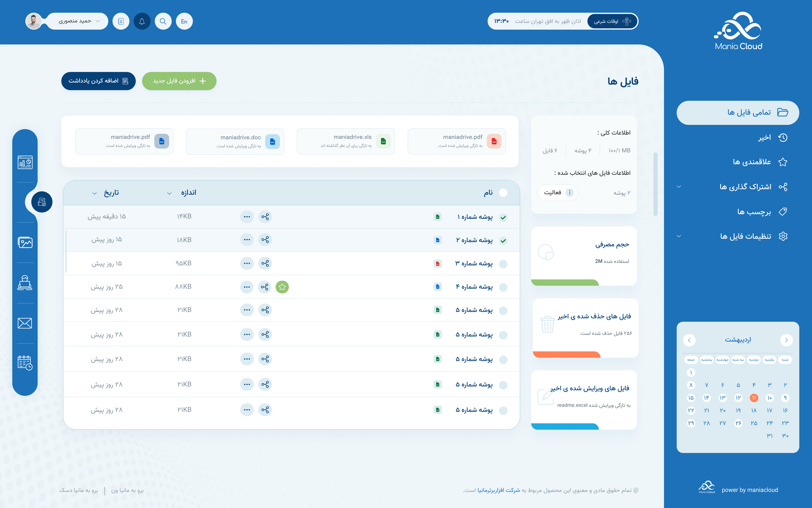The image size is (812, 508).
Task: Switch language with the En button
Action: (x=184, y=21)
